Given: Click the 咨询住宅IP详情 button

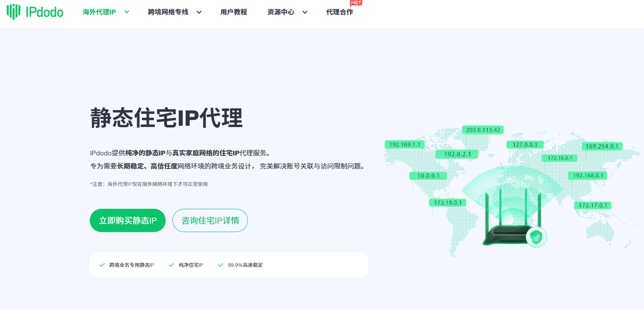Looking at the screenshot, I should click(x=210, y=221).
